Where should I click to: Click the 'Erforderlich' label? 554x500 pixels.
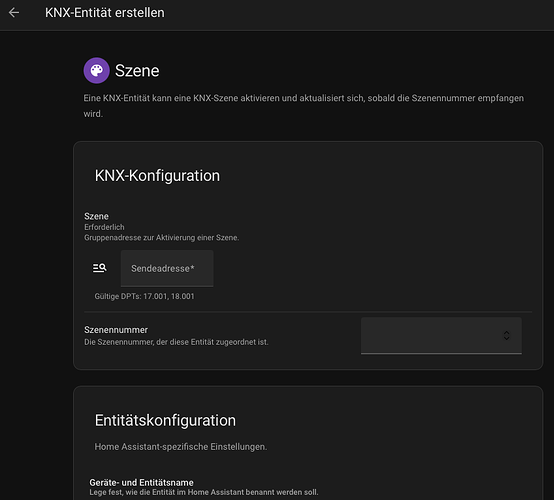(104, 227)
